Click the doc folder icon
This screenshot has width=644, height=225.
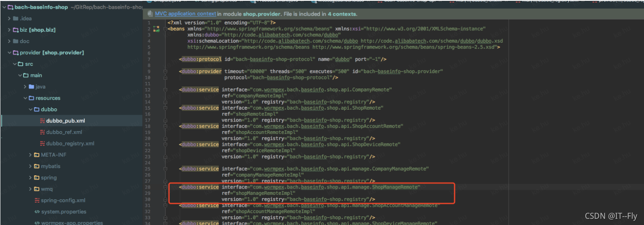tap(16, 41)
